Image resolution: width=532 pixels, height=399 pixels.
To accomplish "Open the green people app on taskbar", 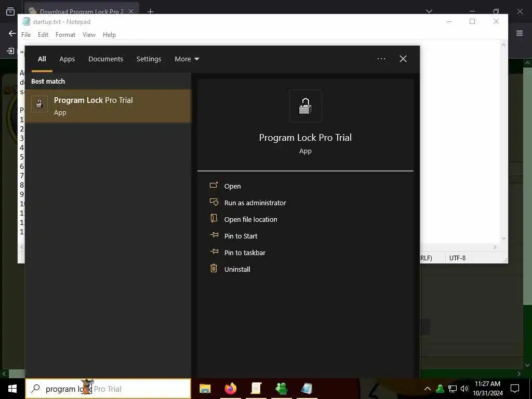I will tap(281, 389).
